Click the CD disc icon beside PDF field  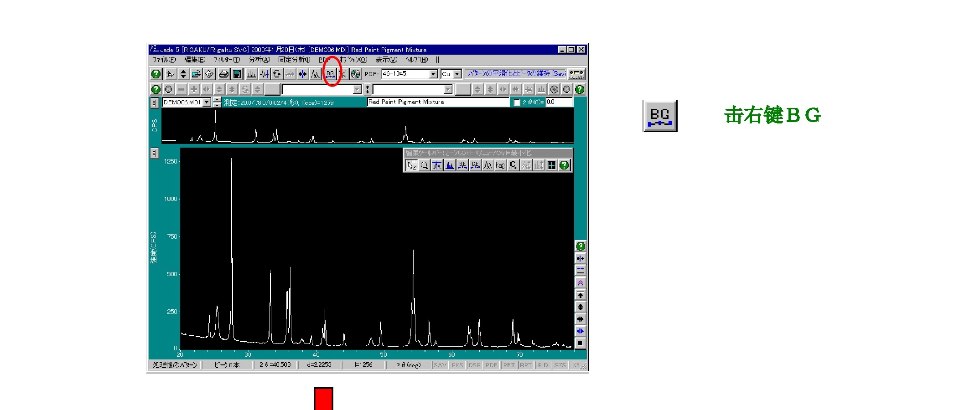point(356,74)
